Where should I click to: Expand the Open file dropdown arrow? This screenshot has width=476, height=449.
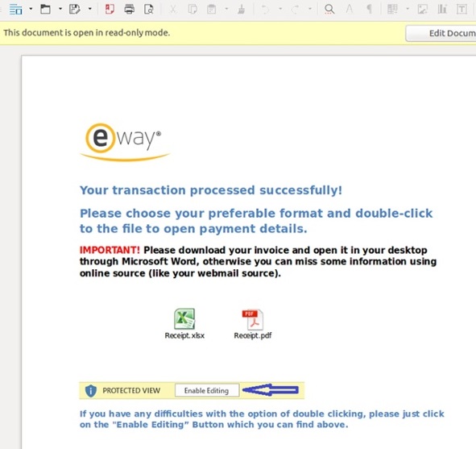tap(60, 9)
